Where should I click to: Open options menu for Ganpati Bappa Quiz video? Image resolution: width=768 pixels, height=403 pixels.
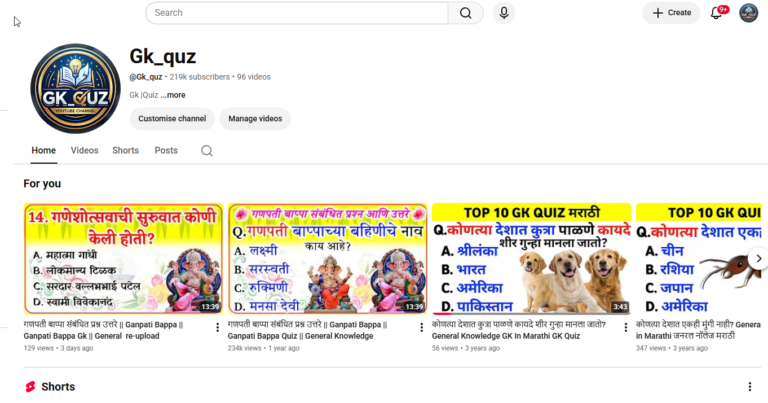point(421,328)
